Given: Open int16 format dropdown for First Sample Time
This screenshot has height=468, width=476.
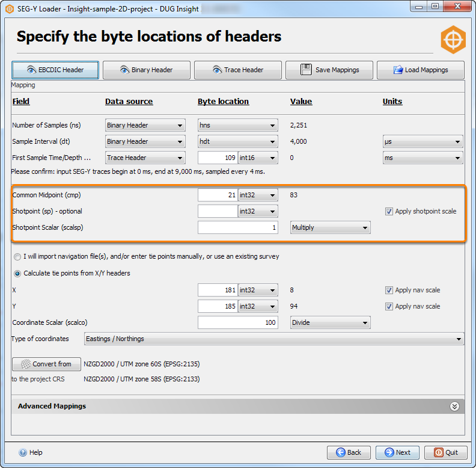Looking at the screenshot, I should click(258, 158).
